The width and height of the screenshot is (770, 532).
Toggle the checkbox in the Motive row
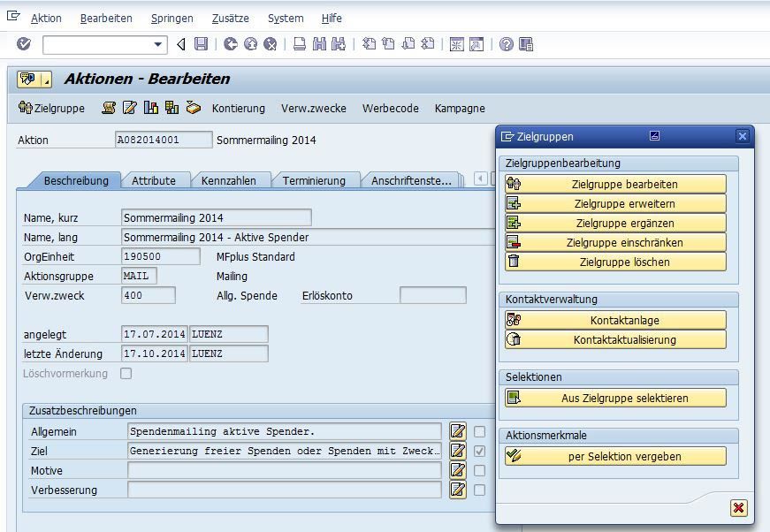(x=480, y=471)
